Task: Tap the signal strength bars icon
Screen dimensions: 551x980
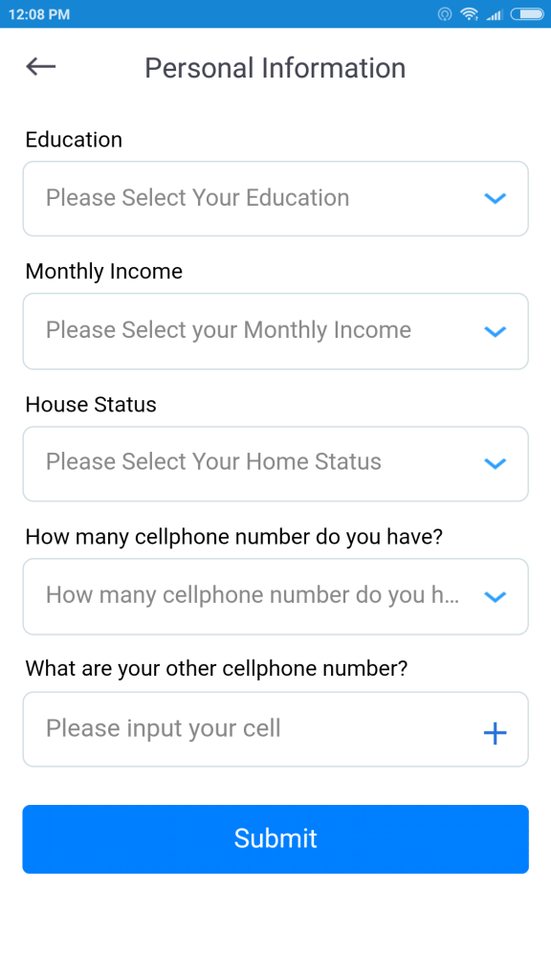Action: click(x=495, y=14)
